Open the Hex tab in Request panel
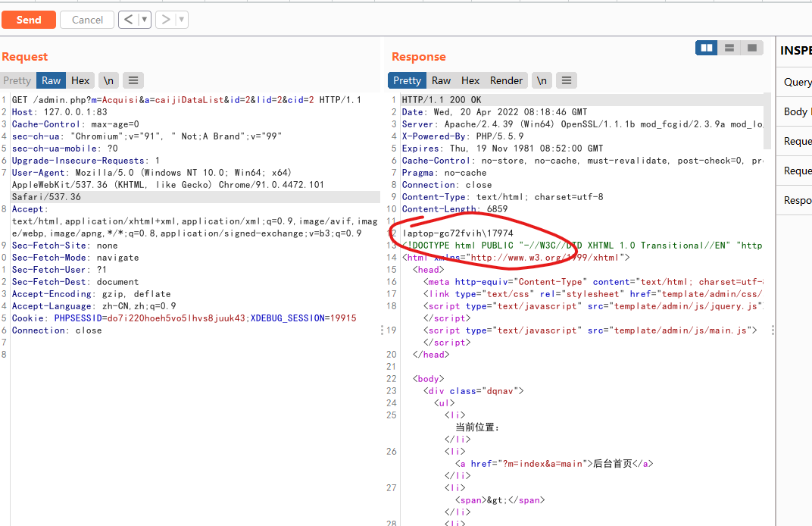The height and width of the screenshot is (526, 812). (x=80, y=80)
